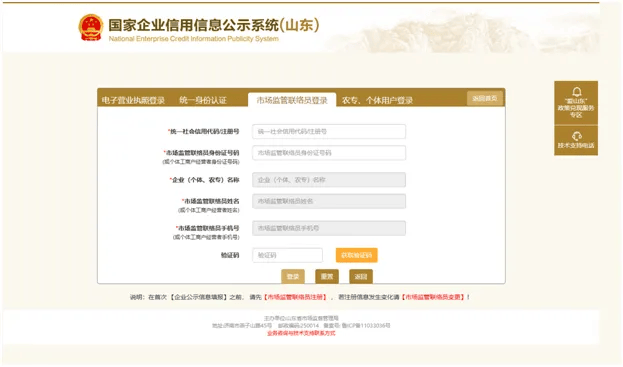
Task: Open the red 业务咨询与技术支持联系方式 link
Action: pos(301,333)
